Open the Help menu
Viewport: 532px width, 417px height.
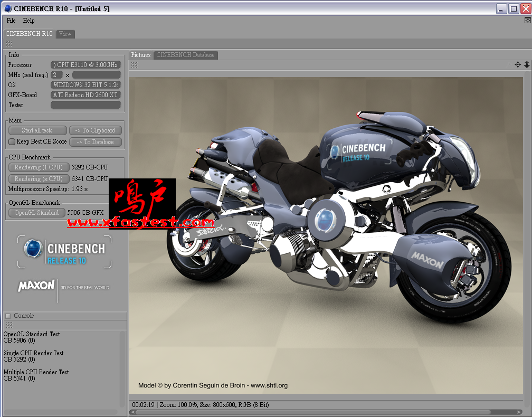pyautogui.click(x=28, y=21)
